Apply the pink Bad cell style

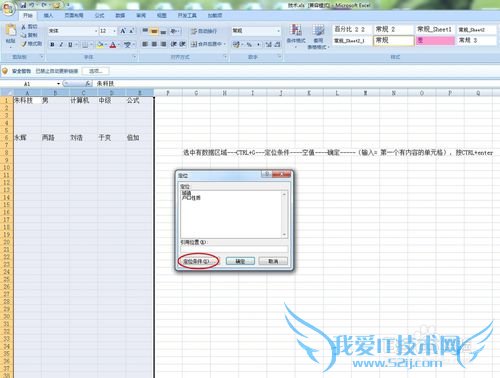point(435,41)
